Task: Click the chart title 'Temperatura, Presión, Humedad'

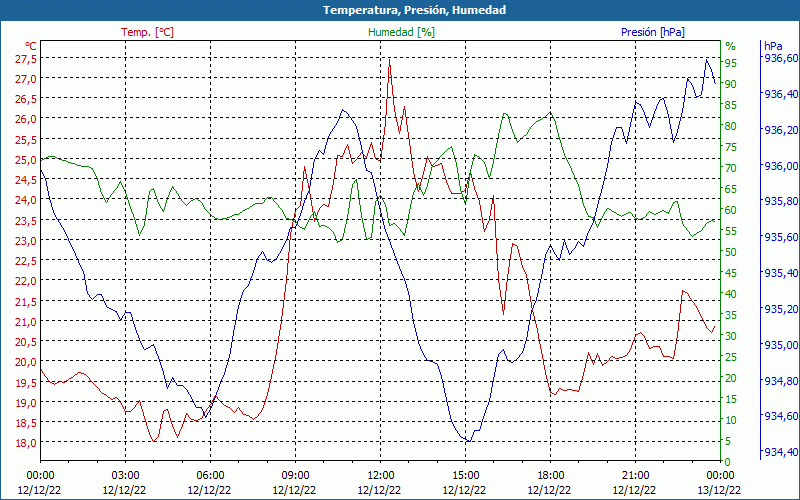Action: [414, 10]
